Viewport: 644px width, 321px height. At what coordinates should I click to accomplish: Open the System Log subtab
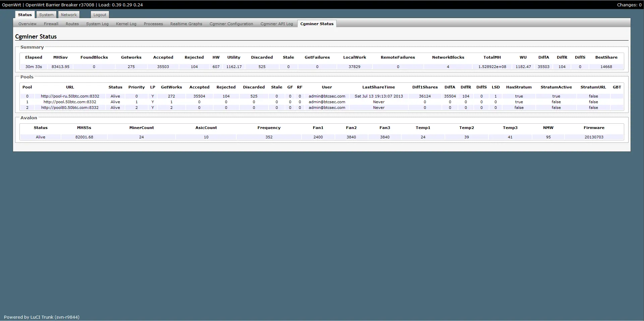pyautogui.click(x=97, y=24)
